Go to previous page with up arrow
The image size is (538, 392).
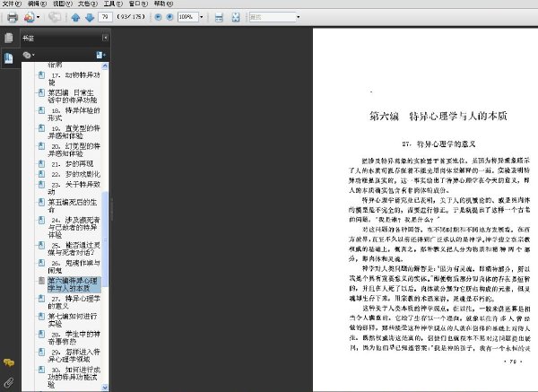tap(75, 17)
